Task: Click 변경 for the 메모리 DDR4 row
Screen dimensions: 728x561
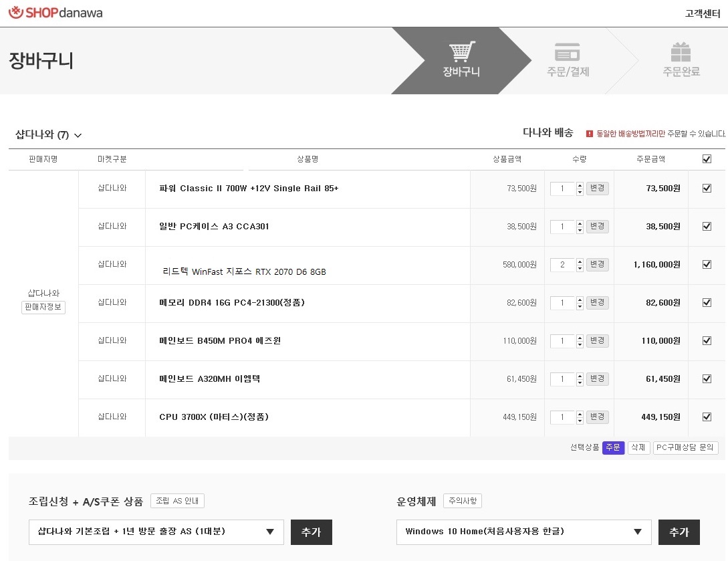Action: pos(597,302)
